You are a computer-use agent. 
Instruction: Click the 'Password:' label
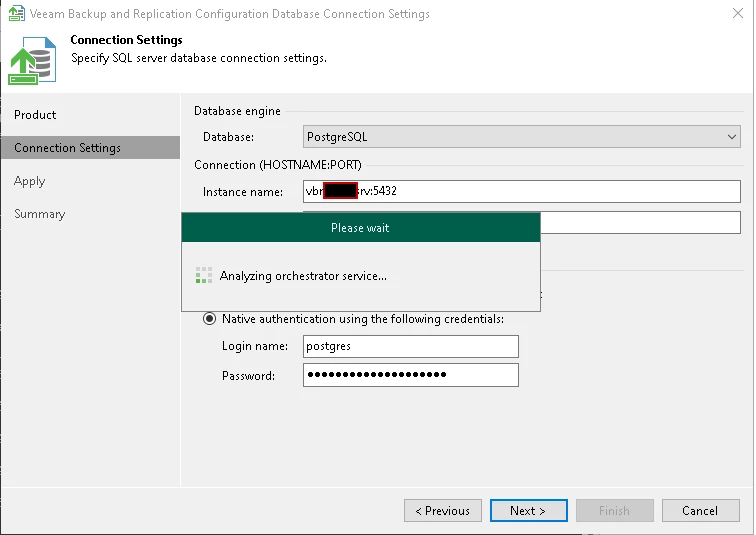click(x=248, y=376)
